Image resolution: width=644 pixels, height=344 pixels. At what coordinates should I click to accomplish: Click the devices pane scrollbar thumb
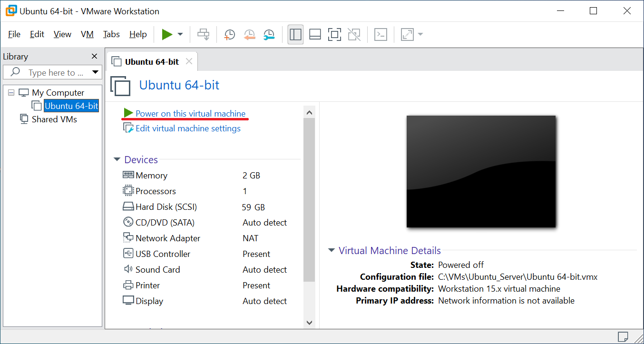pos(309,200)
